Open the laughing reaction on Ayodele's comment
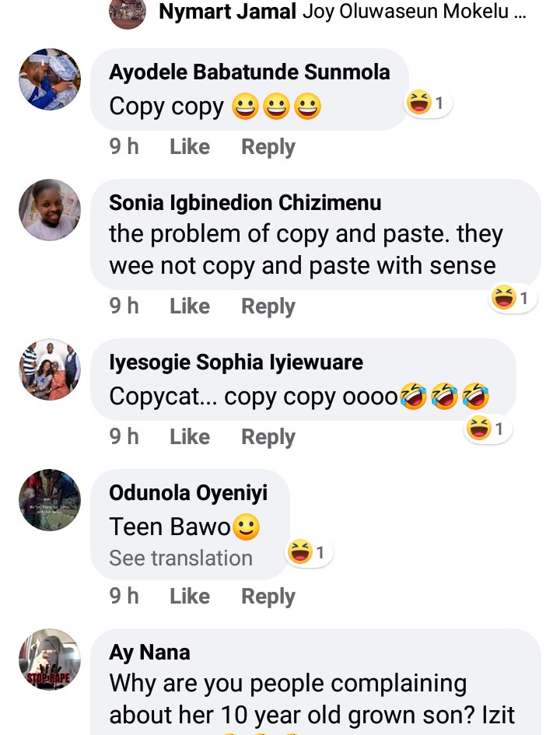Viewport: 560px width, 735px height. pyautogui.click(x=429, y=103)
